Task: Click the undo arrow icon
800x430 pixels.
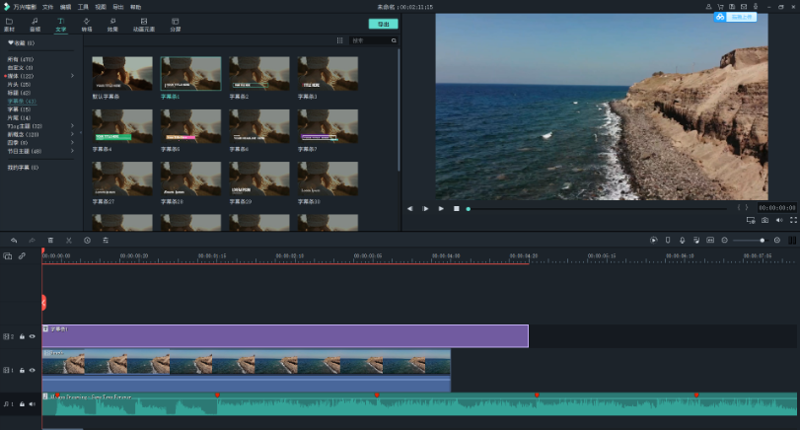Action: click(14, 240)
